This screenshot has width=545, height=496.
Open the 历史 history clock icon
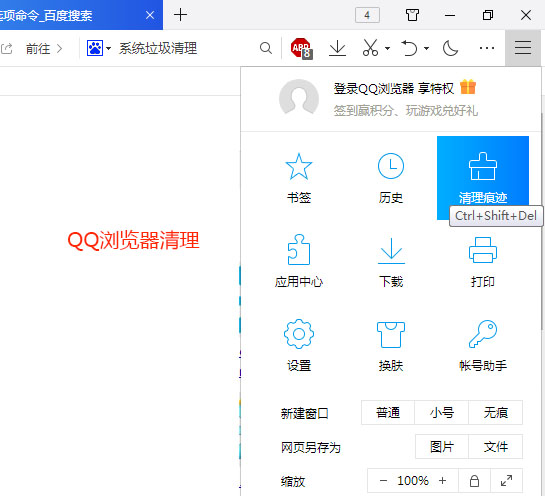click(x=391, y=166)
